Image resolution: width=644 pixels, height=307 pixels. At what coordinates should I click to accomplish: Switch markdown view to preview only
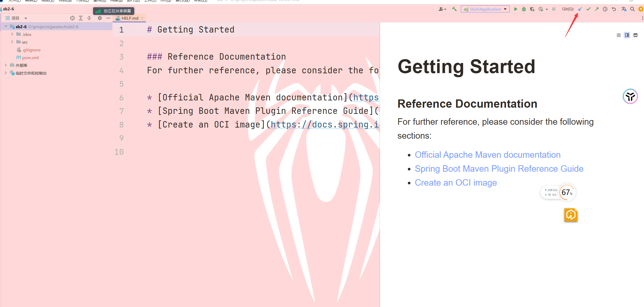[635, 35]
